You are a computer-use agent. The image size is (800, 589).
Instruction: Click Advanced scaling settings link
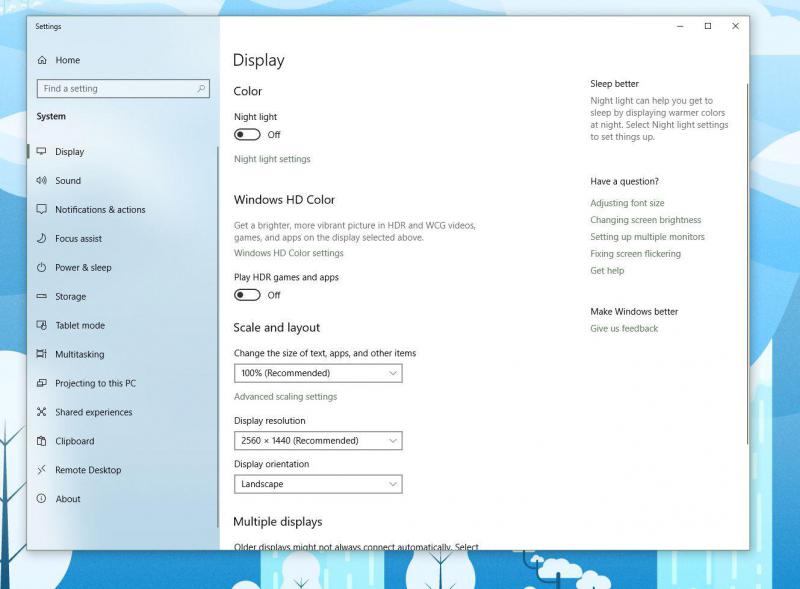click(x=285, y=397)
